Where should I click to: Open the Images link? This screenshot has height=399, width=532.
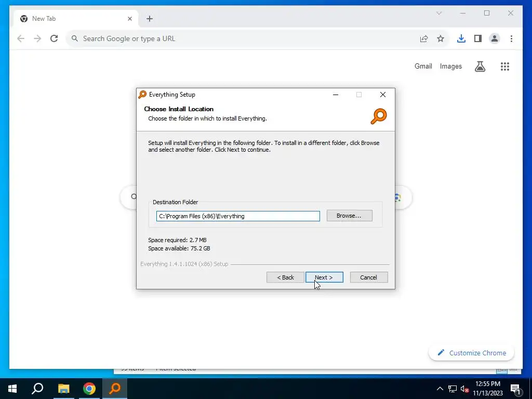pos(450,66)
